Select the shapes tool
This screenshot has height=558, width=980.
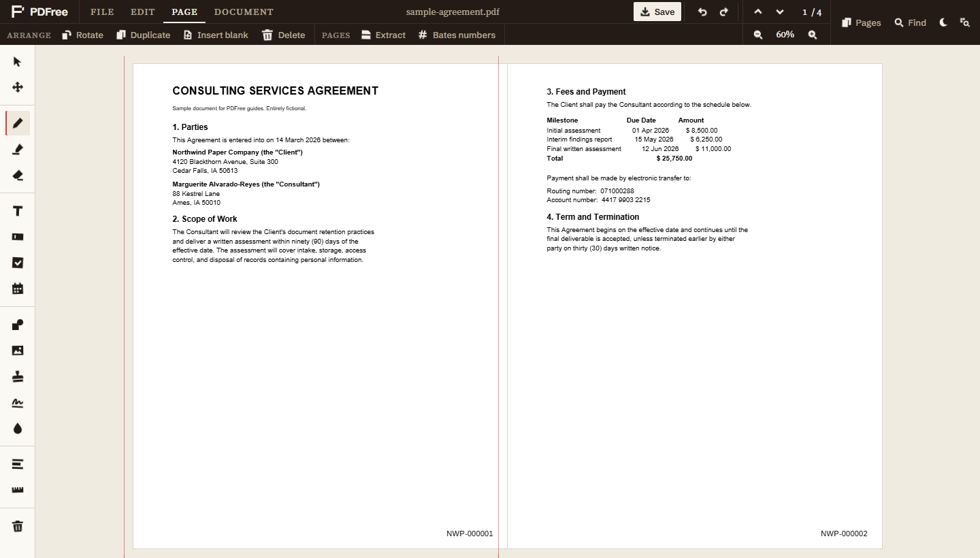18,325
